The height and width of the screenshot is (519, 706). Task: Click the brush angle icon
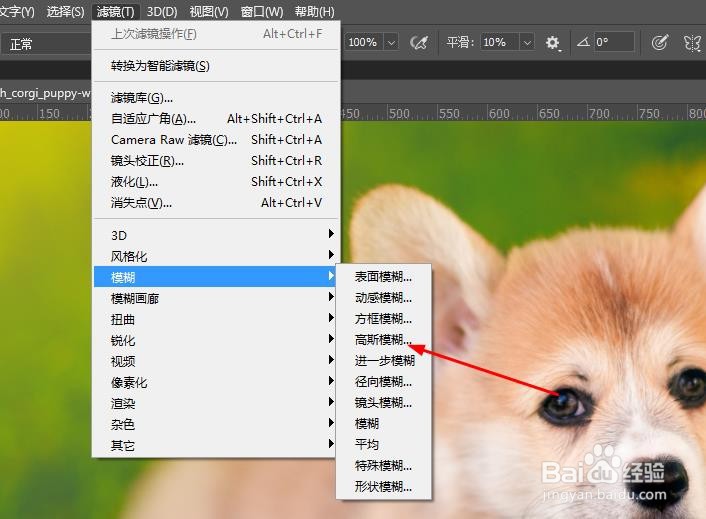583,42
